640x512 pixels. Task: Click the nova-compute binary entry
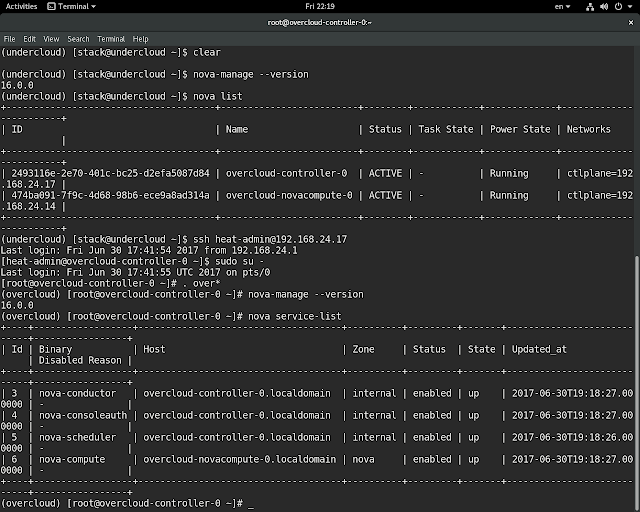click(72, 460)
